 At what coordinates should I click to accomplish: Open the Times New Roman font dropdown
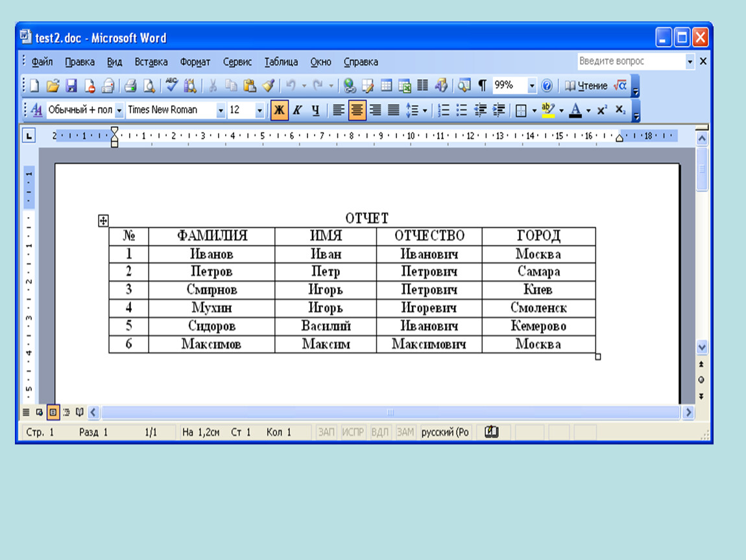click(x=221, y=110)
